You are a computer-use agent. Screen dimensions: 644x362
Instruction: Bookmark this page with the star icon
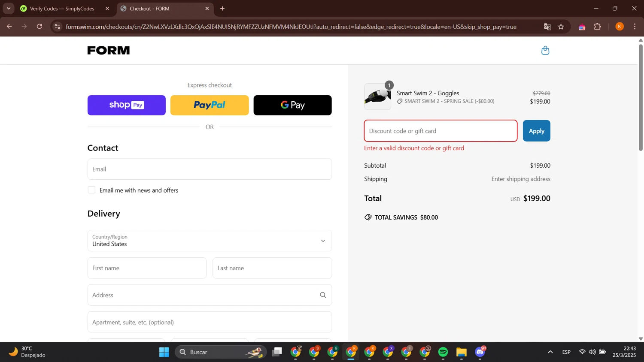(x=561, y=27)
